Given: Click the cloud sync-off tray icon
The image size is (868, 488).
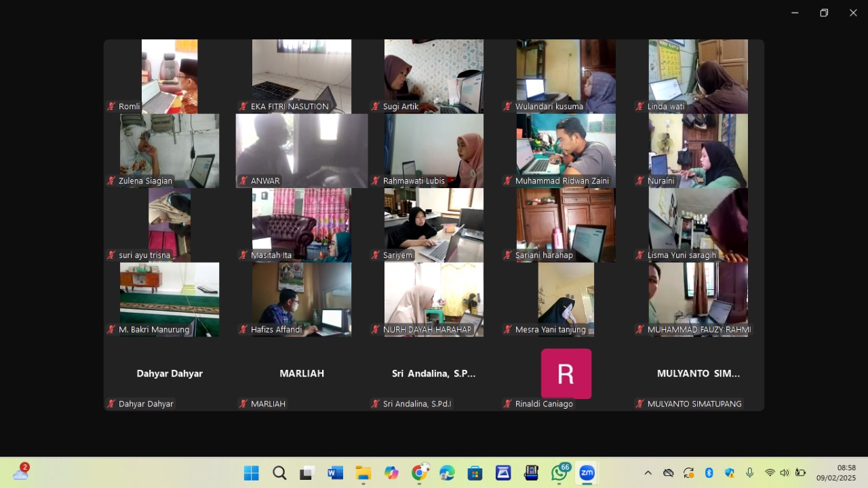Looking at the screenshot, I should tap(668, 473).
